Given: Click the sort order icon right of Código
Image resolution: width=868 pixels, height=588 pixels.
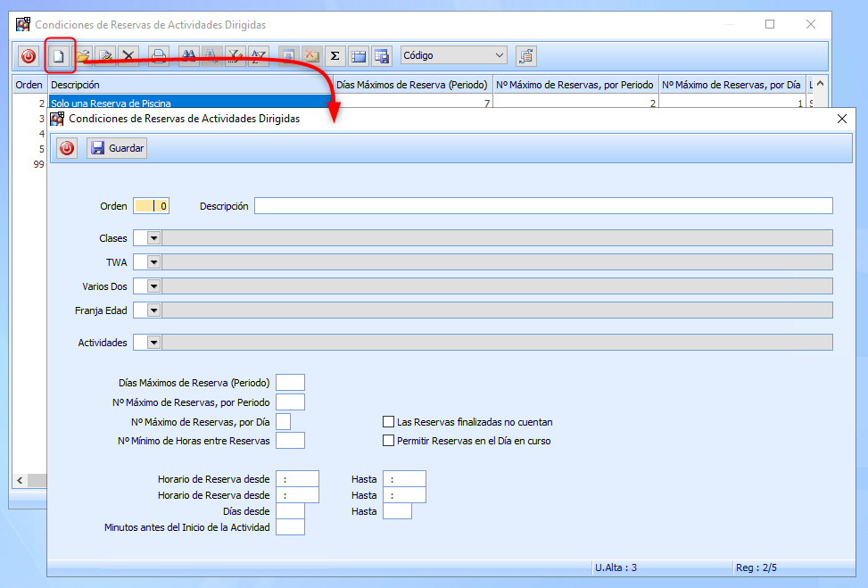Looking at the screenshot, I should point(526,56).
